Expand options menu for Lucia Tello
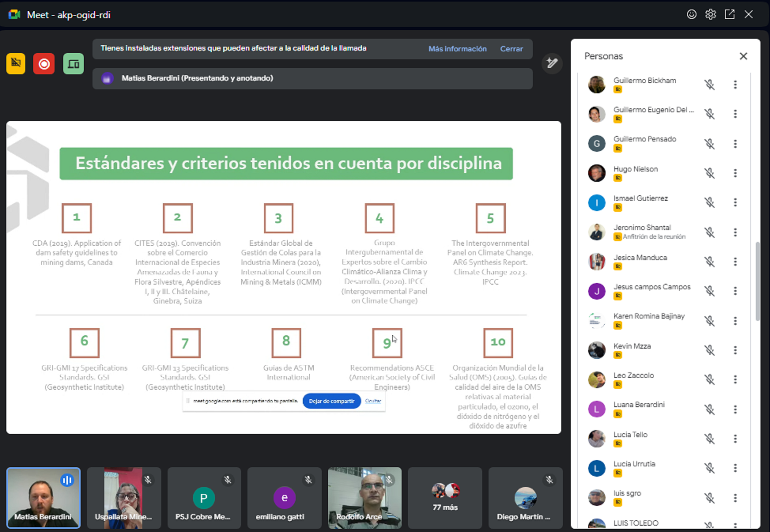The height and width of the screenshot is (532, 770). point(735,439)
